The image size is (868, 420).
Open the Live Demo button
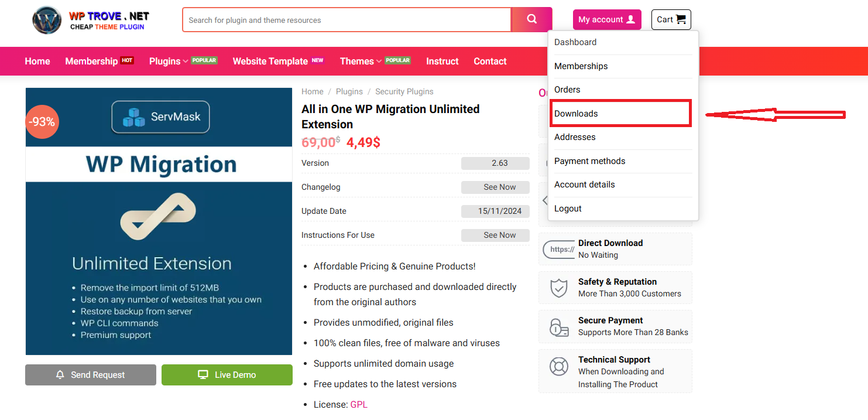point(227,375)
